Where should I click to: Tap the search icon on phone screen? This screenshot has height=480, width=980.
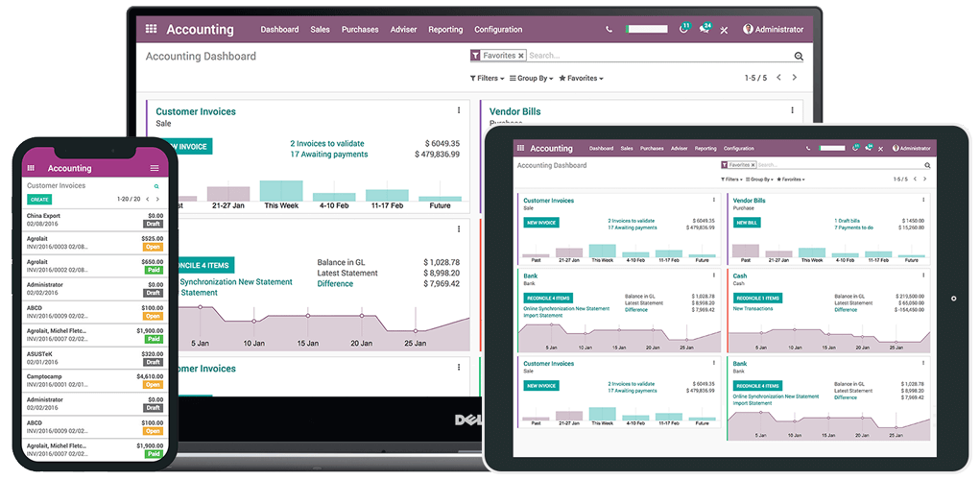click(x=156, y=186)
